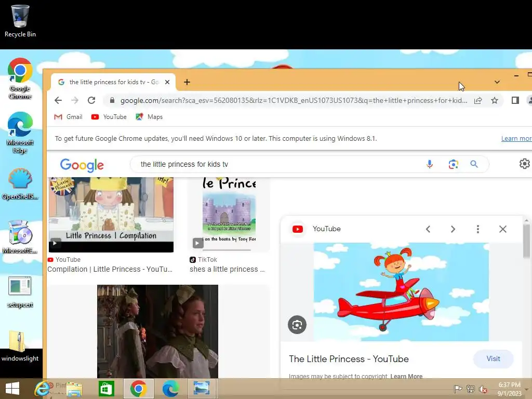Open shes a little princess result title
This screenshot has width=532, height=399.
tap(227, 269)
